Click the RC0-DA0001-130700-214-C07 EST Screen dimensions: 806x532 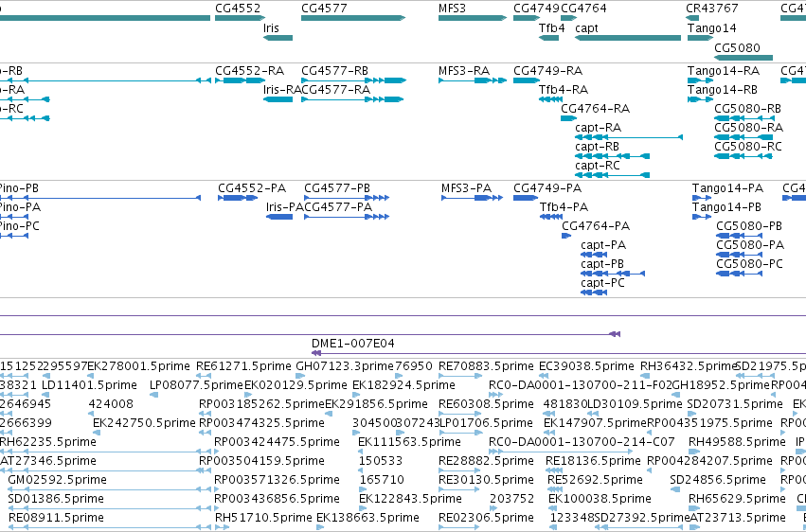click(561, 452)
